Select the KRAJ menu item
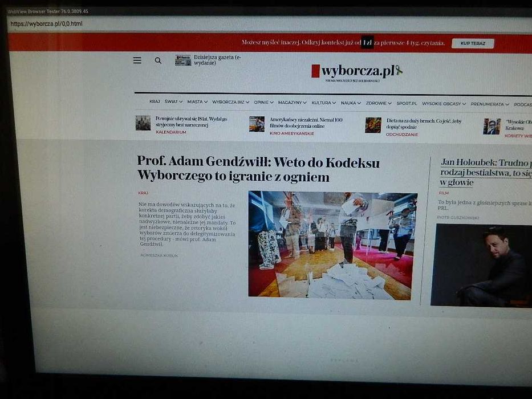The image size is (532, 399). tap(155, 101)
